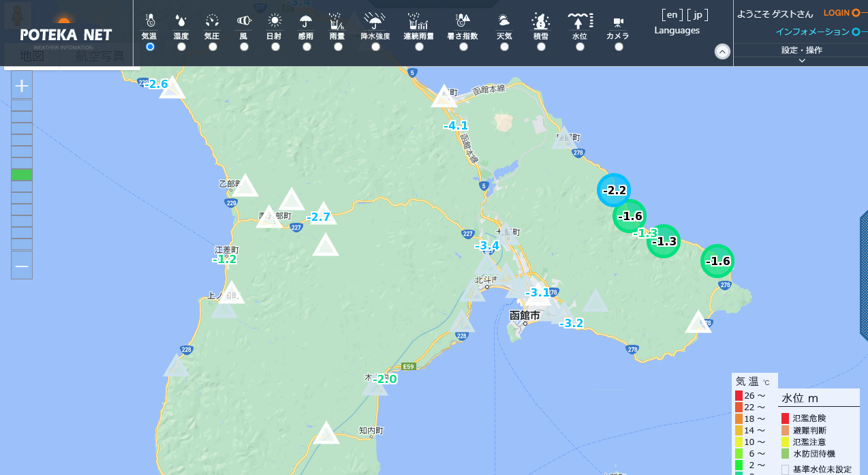
Task: Click the -3.2 temperature reading
Action: coord(571,323)
